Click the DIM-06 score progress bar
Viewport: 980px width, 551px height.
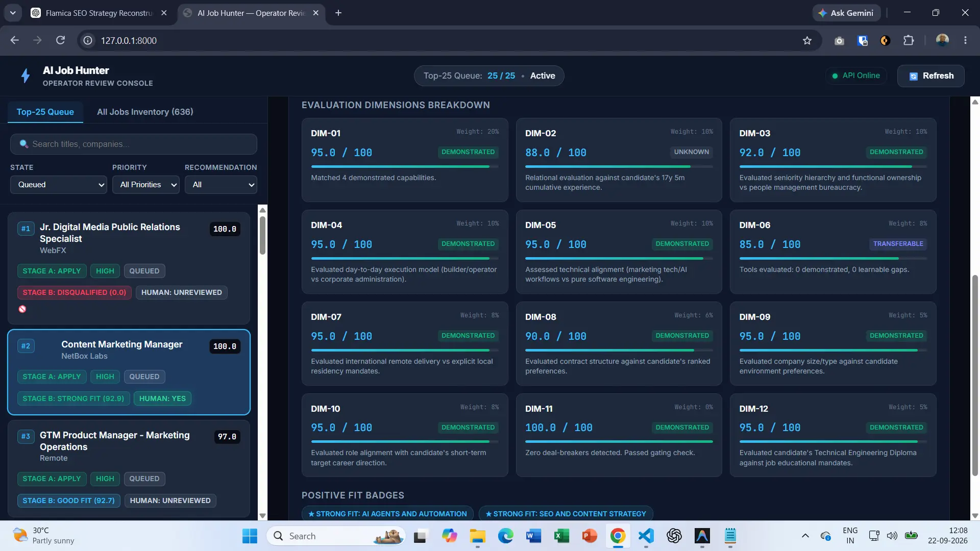pos(833,259)
